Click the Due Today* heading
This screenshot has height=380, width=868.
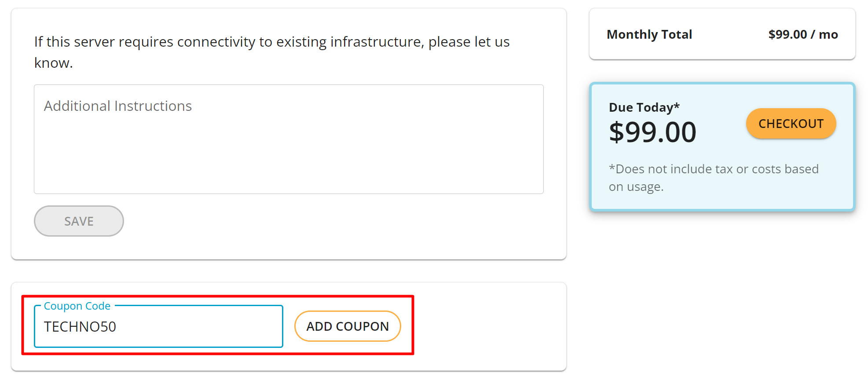click(644, 107)
